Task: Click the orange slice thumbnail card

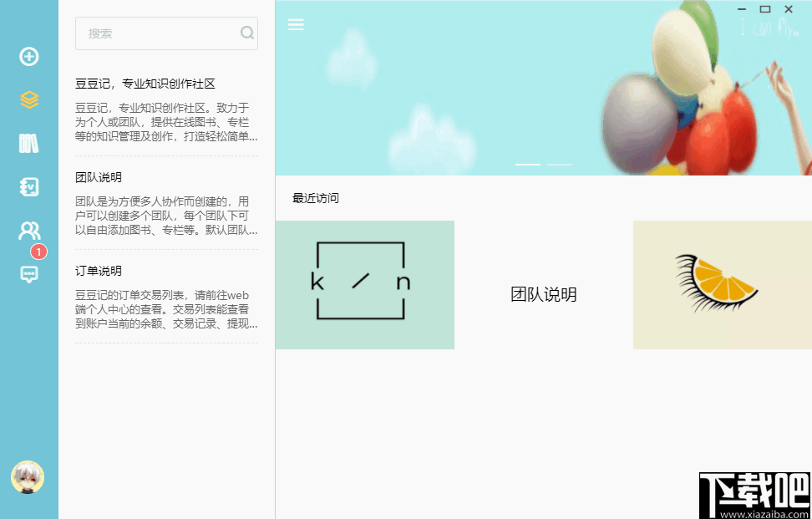Action: (721, 284)
